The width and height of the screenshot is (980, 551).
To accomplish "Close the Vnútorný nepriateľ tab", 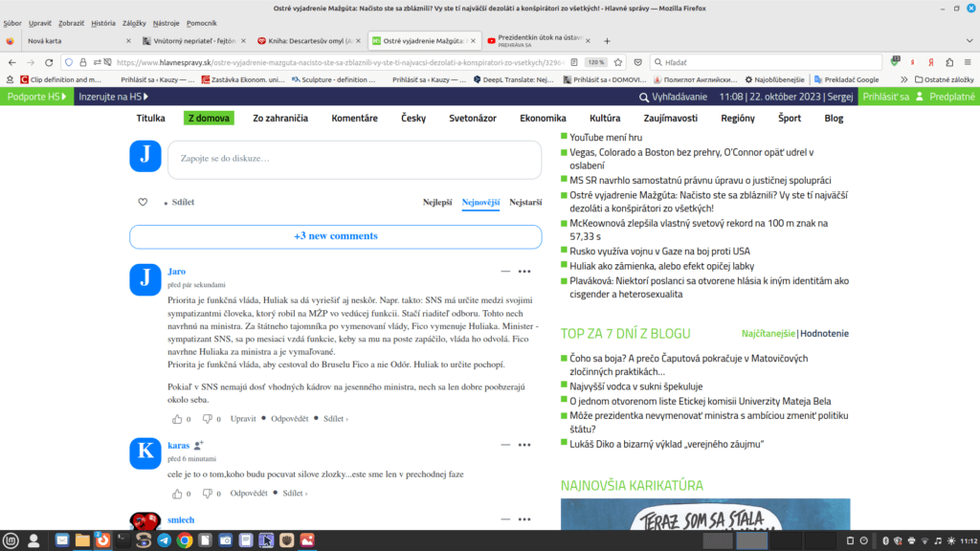I will pos(243,40).
